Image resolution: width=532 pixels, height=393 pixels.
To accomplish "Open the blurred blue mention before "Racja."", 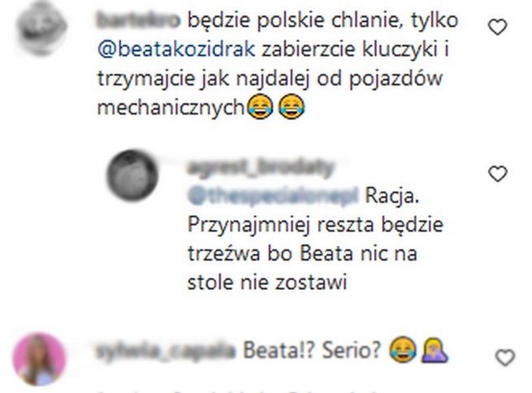I will coord(273,196).
